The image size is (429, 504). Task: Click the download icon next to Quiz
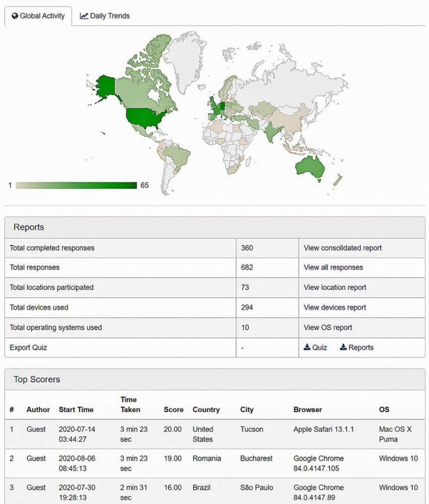point(307,347)
